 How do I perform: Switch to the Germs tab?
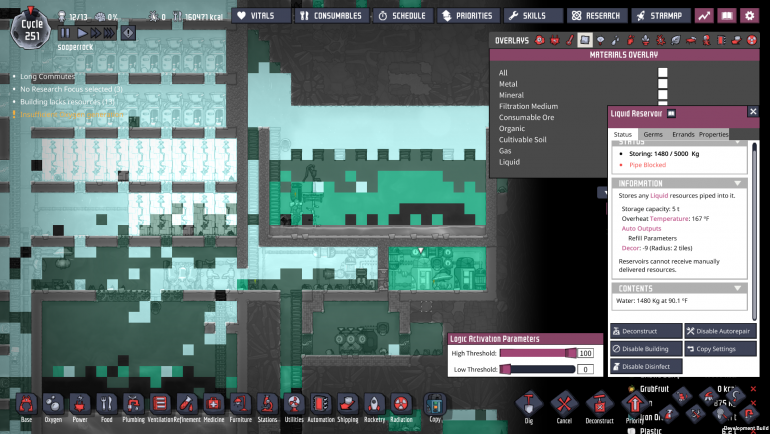653,135
